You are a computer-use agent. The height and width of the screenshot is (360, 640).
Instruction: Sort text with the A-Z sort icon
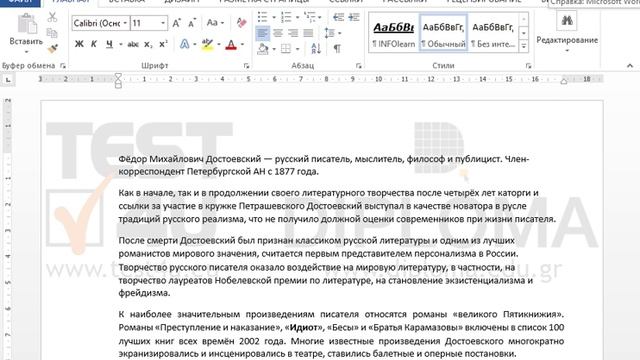[316, 49]
